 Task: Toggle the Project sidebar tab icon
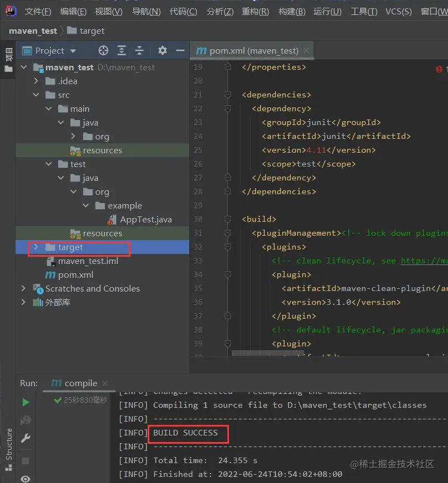point(9,59)
